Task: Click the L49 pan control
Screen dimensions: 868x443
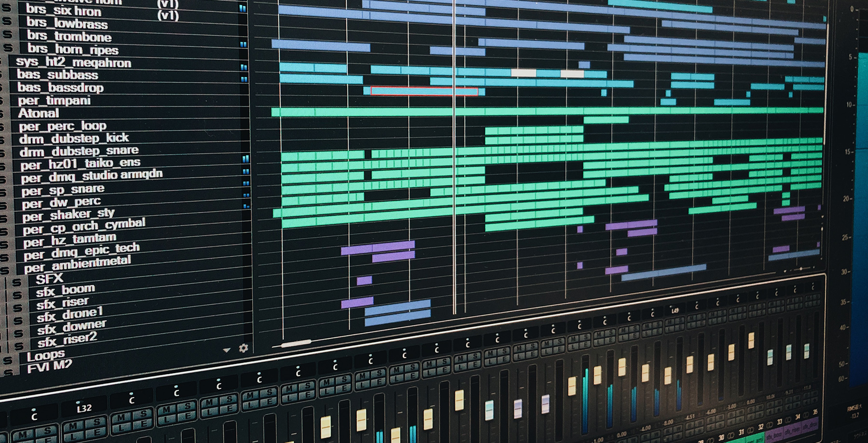Action: [x=675, y=310]
